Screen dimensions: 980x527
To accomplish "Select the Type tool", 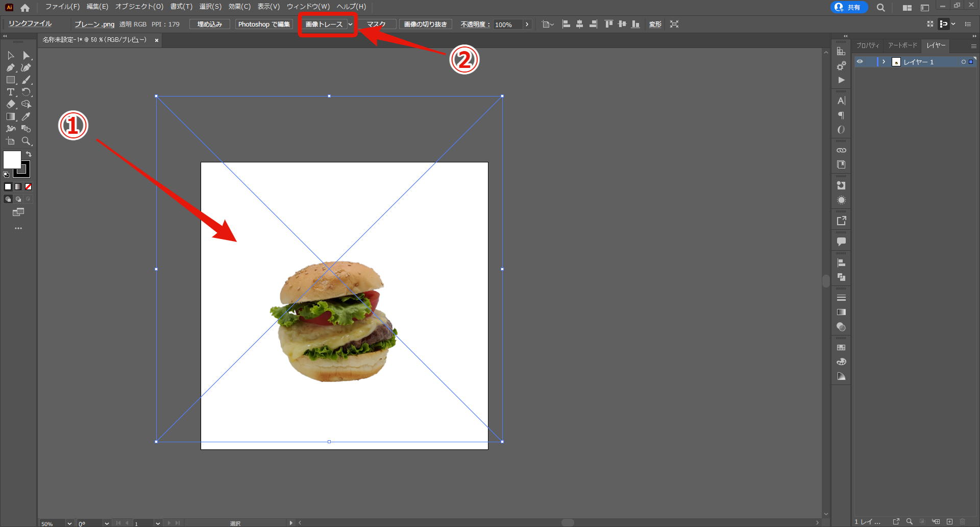I will tap(10, 92).
